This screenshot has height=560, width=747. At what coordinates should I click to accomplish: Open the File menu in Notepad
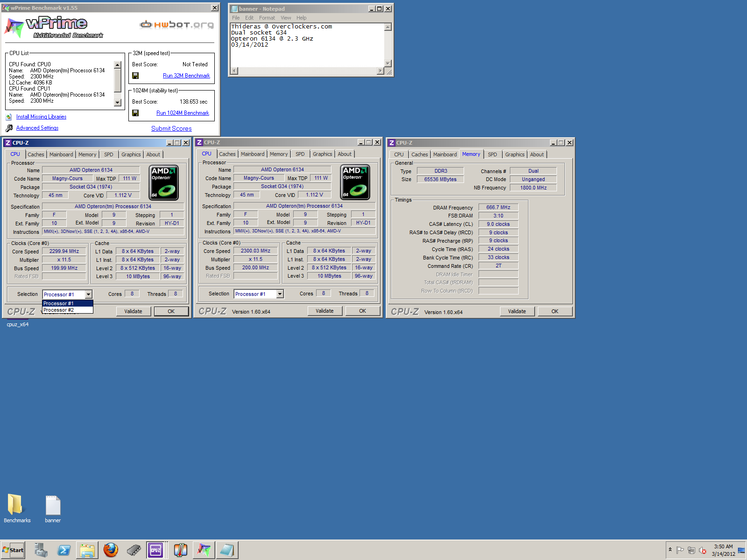coord(236,18)
